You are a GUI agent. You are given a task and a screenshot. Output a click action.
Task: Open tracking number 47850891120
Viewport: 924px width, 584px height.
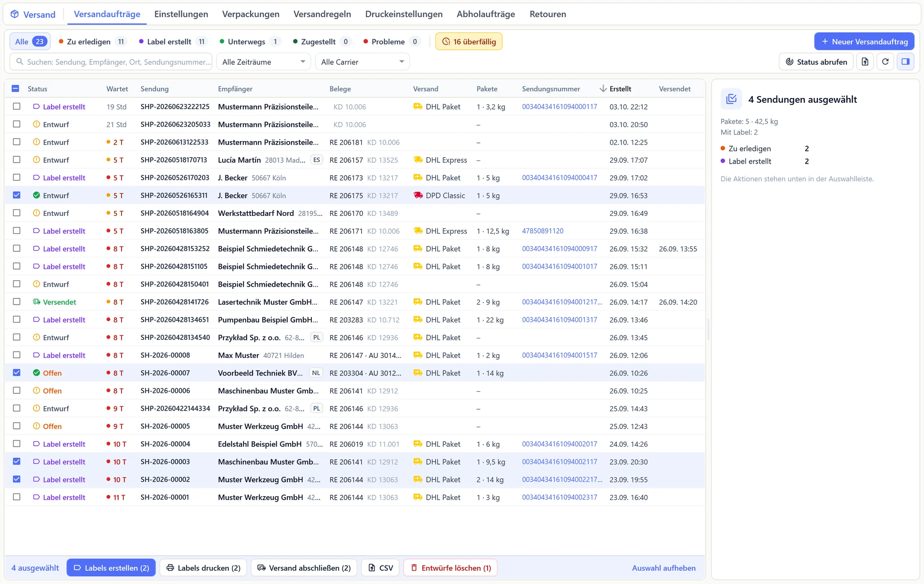point(542,231)
